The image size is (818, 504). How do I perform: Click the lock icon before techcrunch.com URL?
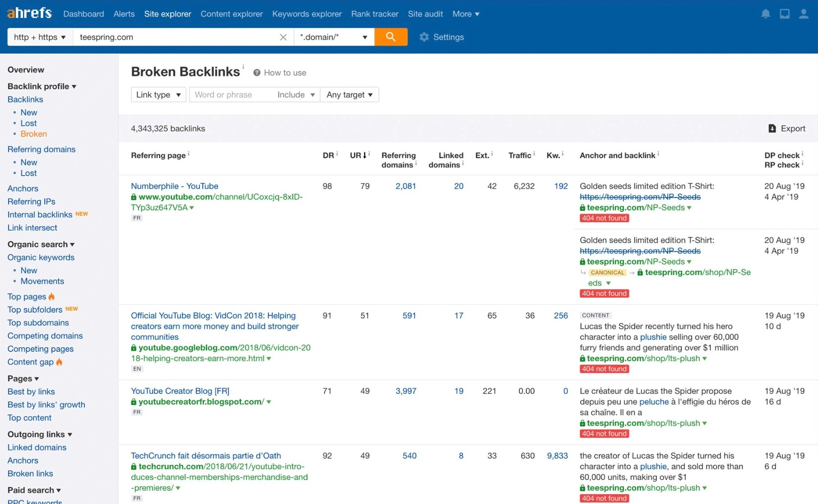coord(134,467)
